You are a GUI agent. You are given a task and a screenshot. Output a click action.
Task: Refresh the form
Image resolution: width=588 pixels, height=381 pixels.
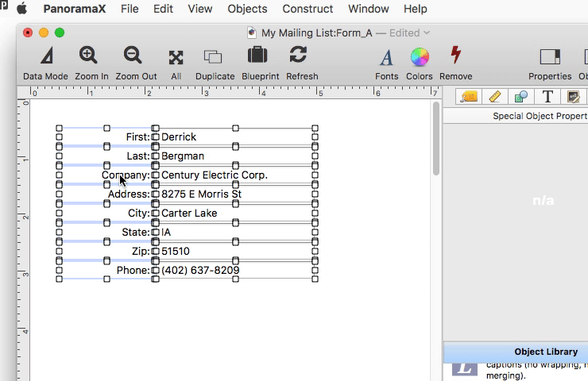(x=302, y=63)
